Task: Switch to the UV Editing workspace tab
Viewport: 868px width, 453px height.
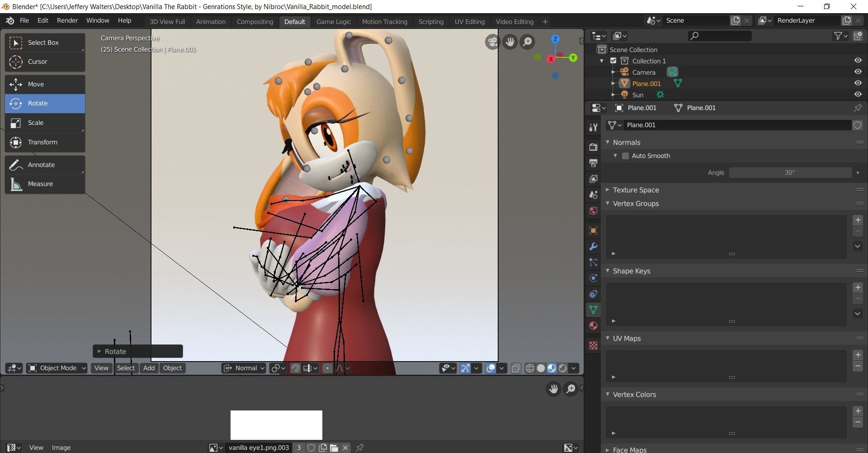Action: coord(469,22)
